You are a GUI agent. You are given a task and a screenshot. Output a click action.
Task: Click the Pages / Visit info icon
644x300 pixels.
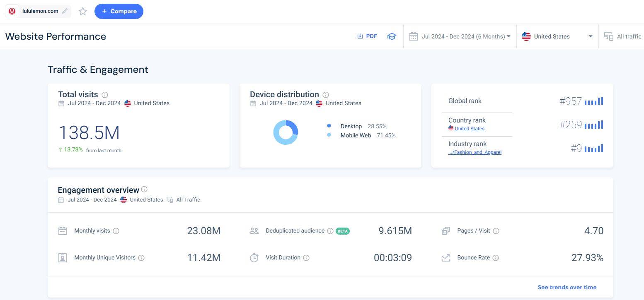point(496,231)
